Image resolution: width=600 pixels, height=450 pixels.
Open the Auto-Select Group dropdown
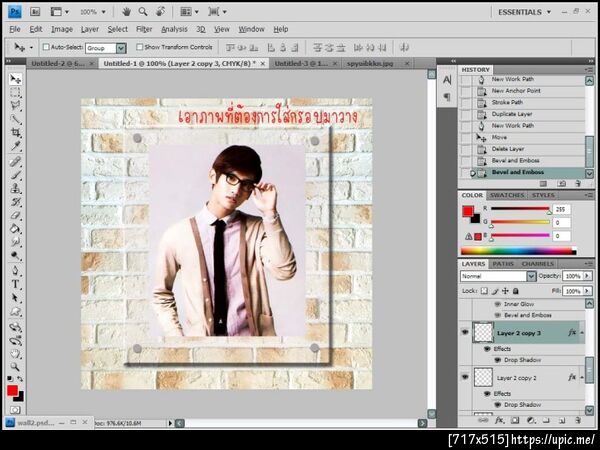(x=121, y=48)
